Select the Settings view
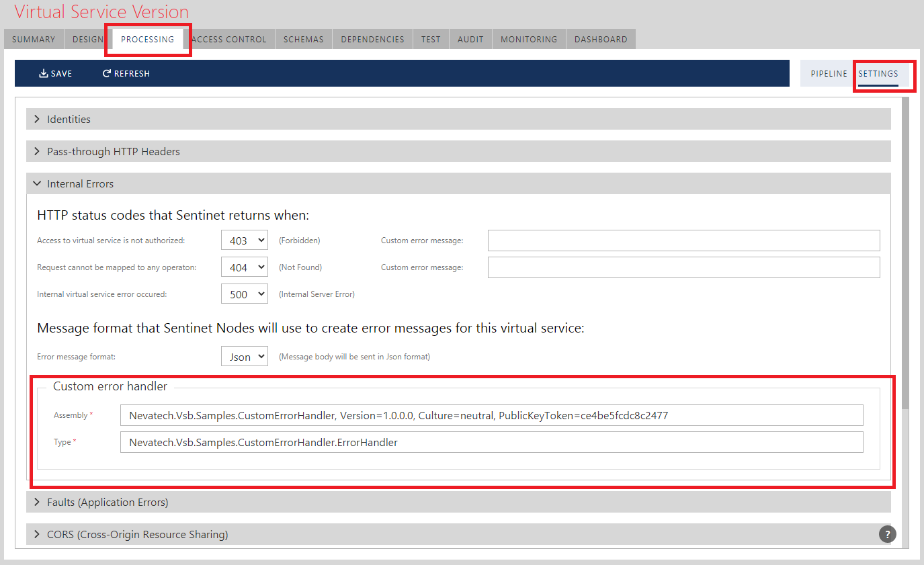Image resolution: width=924 pixels, height=565 pixels. click(x=878, y=73)
